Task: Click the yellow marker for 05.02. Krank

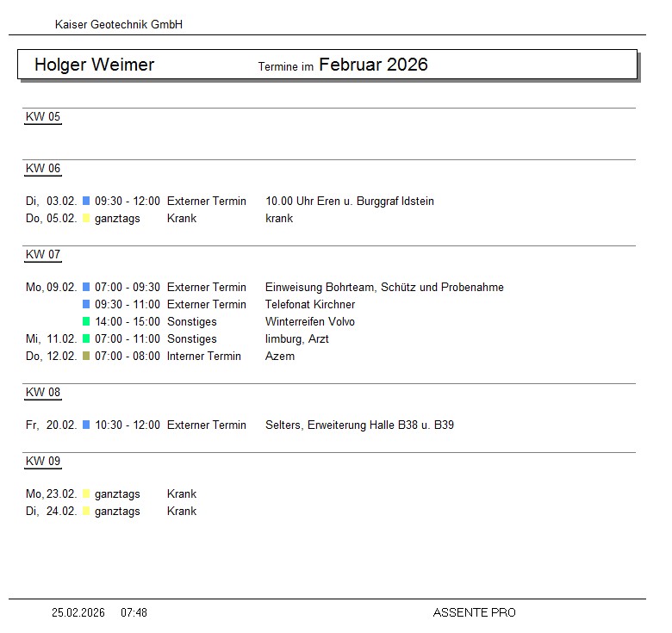Action: point(86,218)
